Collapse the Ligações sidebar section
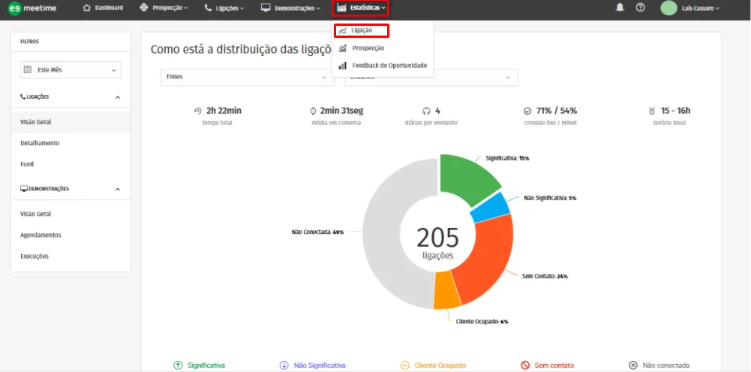Viewport: 751px width, 372px height. click(117, 97)
